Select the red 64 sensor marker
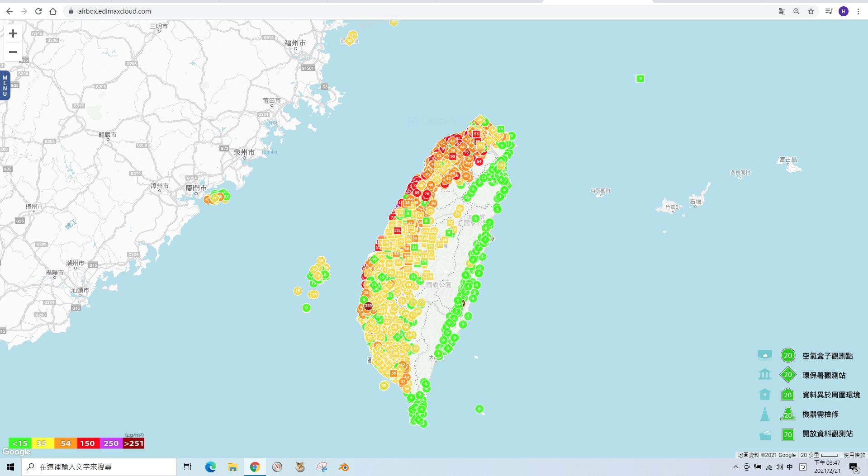This screenshot has height=476, width=868. [x=479, y=161]
